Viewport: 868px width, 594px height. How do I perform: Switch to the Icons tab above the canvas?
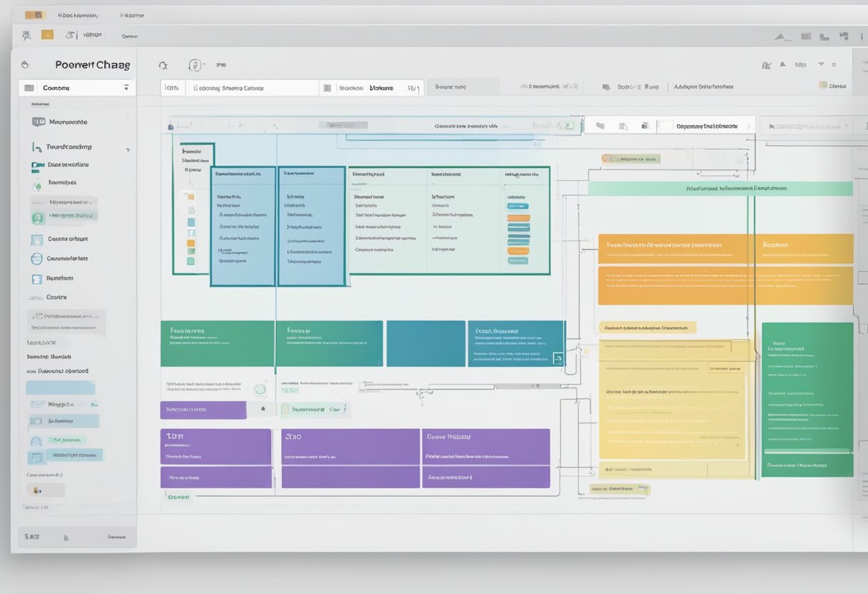tap(171, 87)
